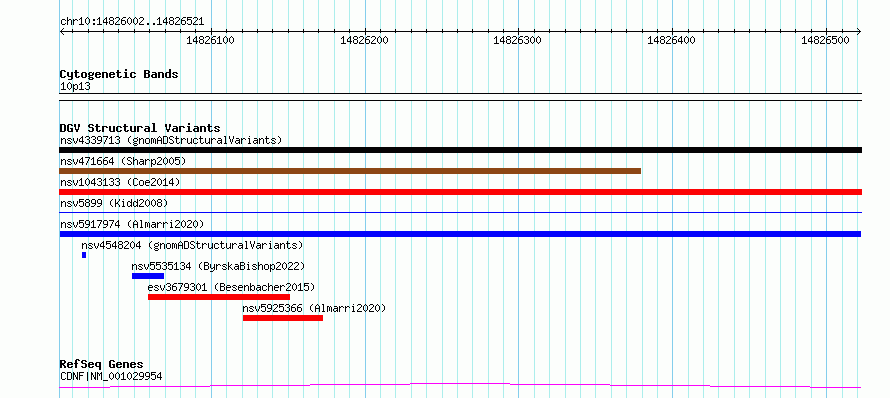890x398 pixels.
Task: Click the red nsv5925366 Almarri2020 bar
Action: [283, 318]
